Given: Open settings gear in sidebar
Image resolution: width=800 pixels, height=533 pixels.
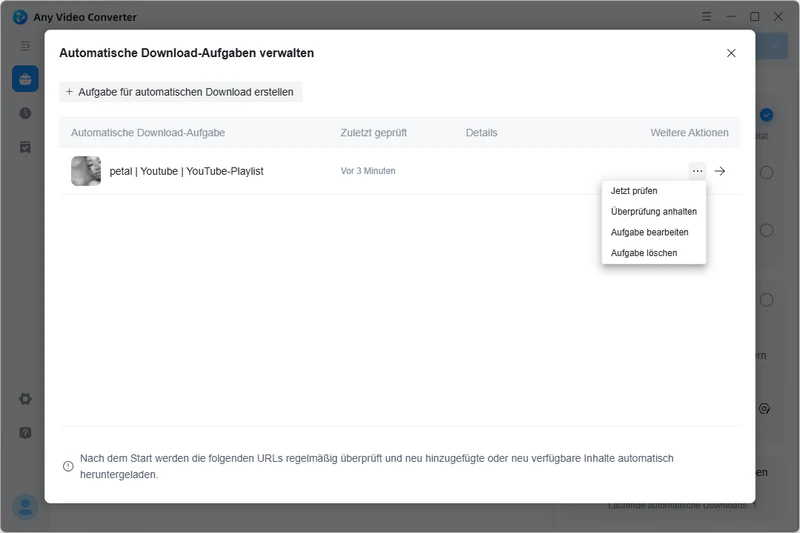Looking at the screenshot, I should tap(25, 399).
